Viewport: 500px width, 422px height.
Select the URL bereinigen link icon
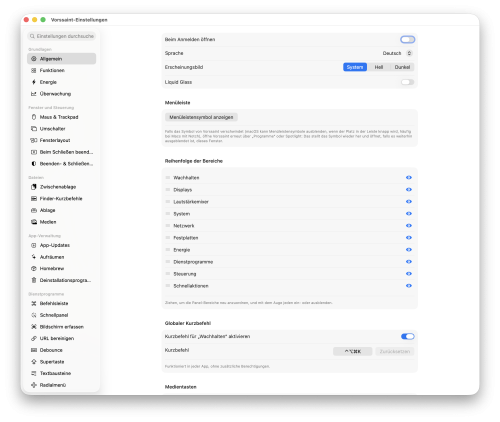pyautogui.click(x=34, y=338)
